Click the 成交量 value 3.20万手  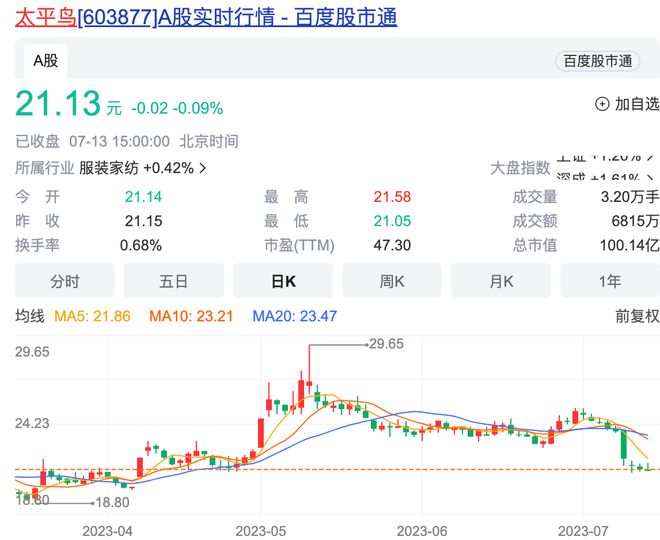coord(630,197)
